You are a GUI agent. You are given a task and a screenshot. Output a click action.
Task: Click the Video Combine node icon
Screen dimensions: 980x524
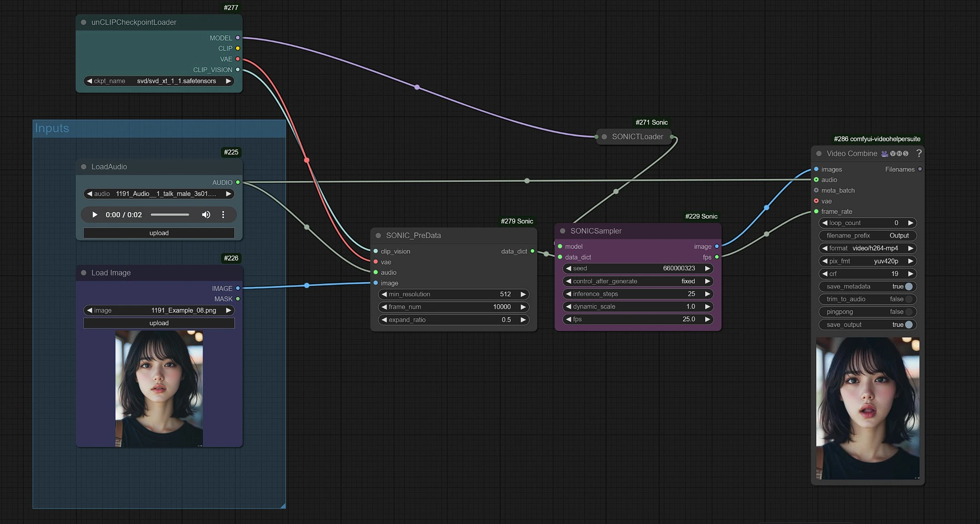click(883, 153)
